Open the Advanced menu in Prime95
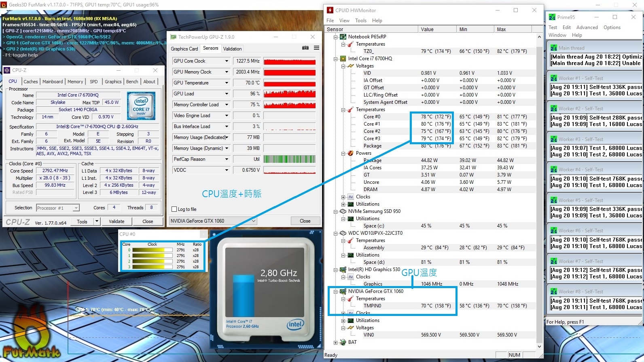The height and width of the screenshot is (362, 644). pyautogui.click(x=587, y=27)
